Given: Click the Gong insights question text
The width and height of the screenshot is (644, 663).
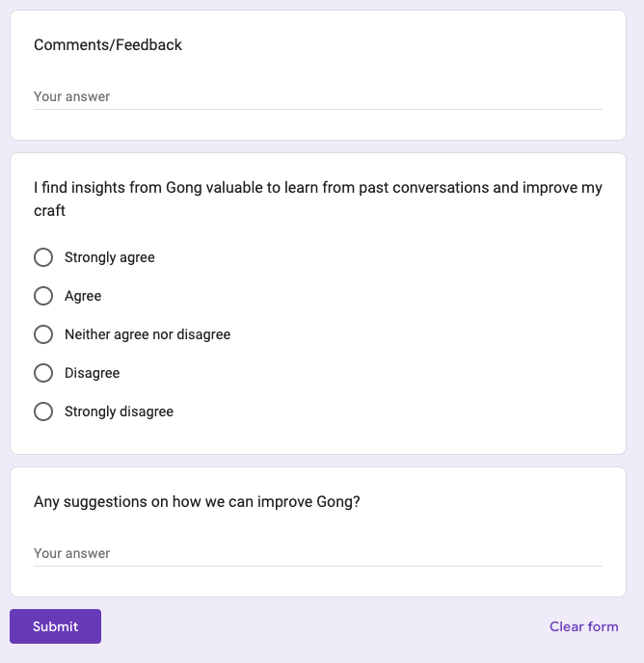Looking at the screenshot, I should pos(318,199).
